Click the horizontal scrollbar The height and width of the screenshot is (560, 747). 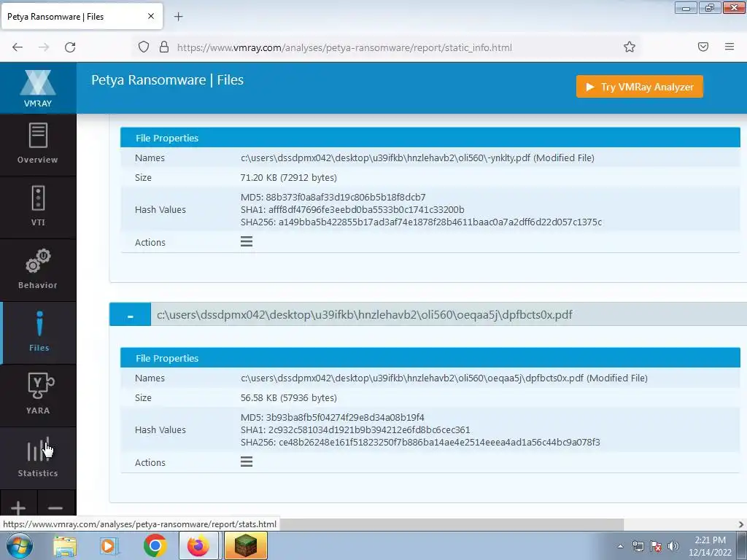tap(451, 524)
